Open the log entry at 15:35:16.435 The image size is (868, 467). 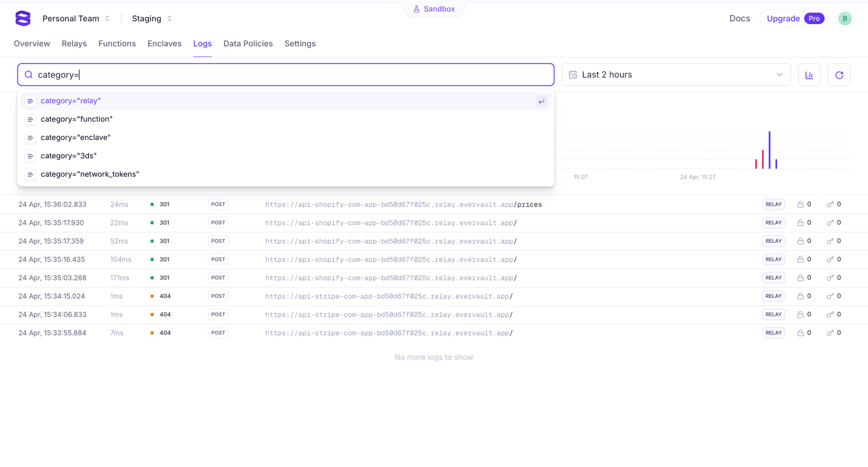click(434, 259)
